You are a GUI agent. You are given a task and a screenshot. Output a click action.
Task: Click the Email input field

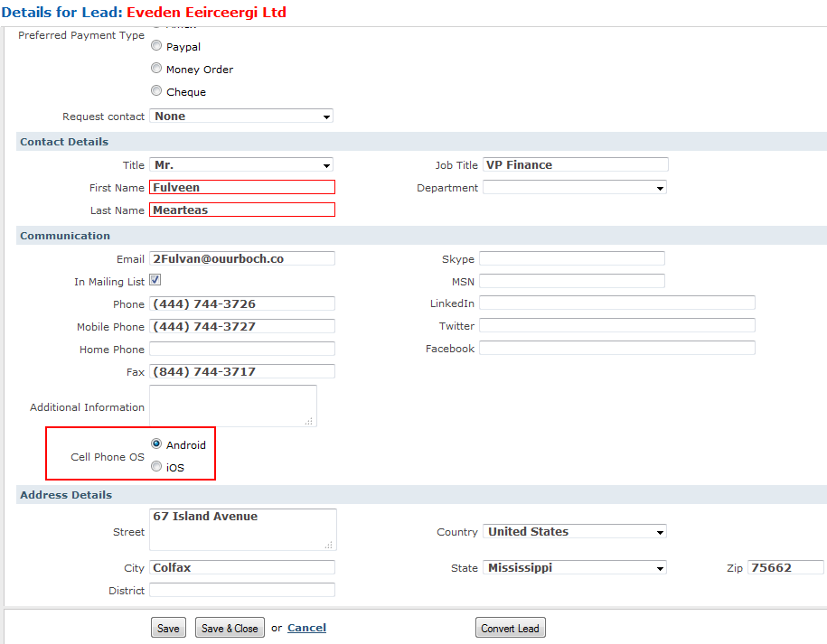pyautogui.click(x=242, y=258)
